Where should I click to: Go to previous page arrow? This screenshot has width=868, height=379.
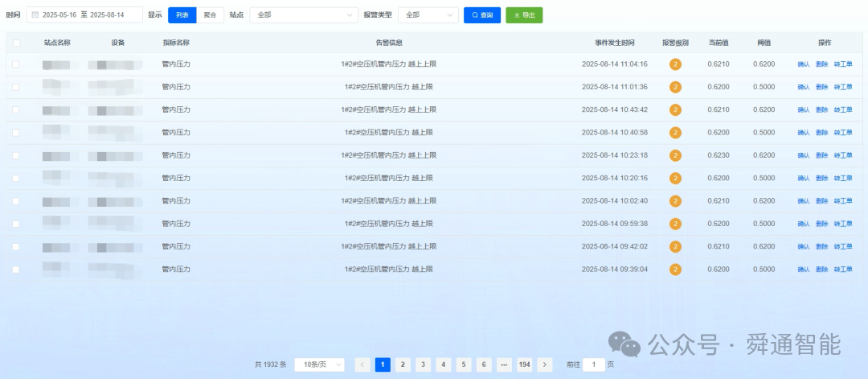click(362, 365)
